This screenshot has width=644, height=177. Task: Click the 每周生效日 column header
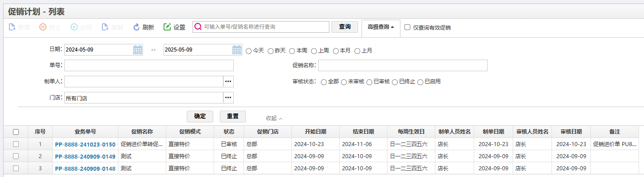tap(411, 132)
